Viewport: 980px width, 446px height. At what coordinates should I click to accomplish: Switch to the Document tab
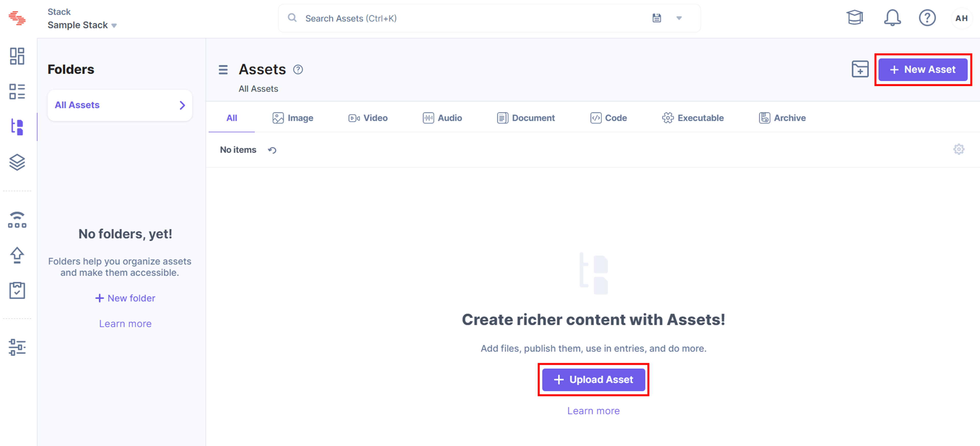(x=526, y=118)
